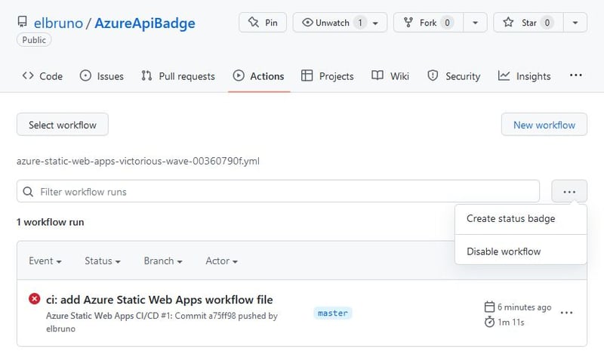Click the Fork count badge showing 0
This screenshot has height=364, width=604.
coord(447,23)
